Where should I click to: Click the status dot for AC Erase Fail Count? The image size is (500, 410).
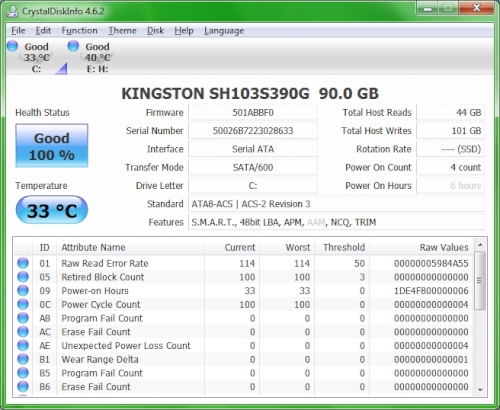(23, 331)
